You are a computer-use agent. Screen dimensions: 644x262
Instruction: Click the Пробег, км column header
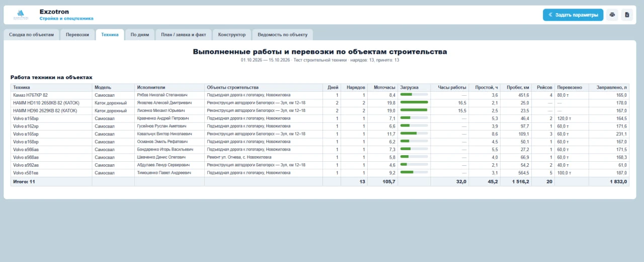coord(516,87)
